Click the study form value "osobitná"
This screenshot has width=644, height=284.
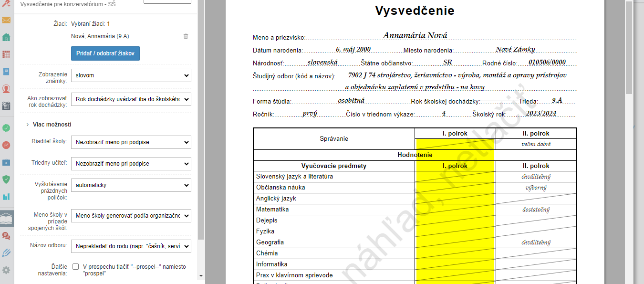(x=351, y=100)
